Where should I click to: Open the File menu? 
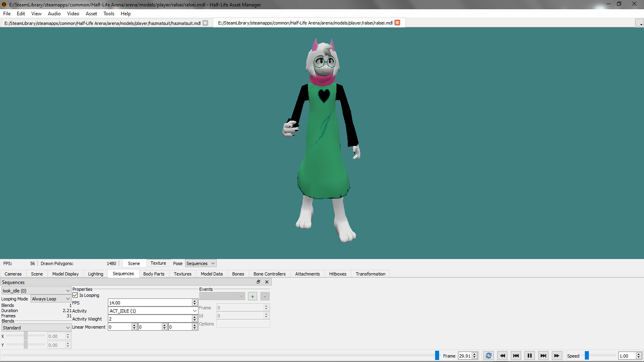click(x=7, y=14)
